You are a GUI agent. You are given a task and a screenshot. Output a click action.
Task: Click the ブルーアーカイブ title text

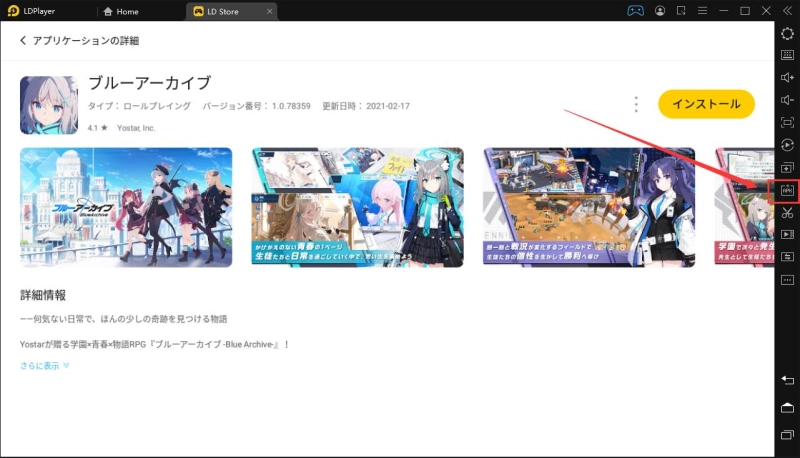(x=149, y=83)
